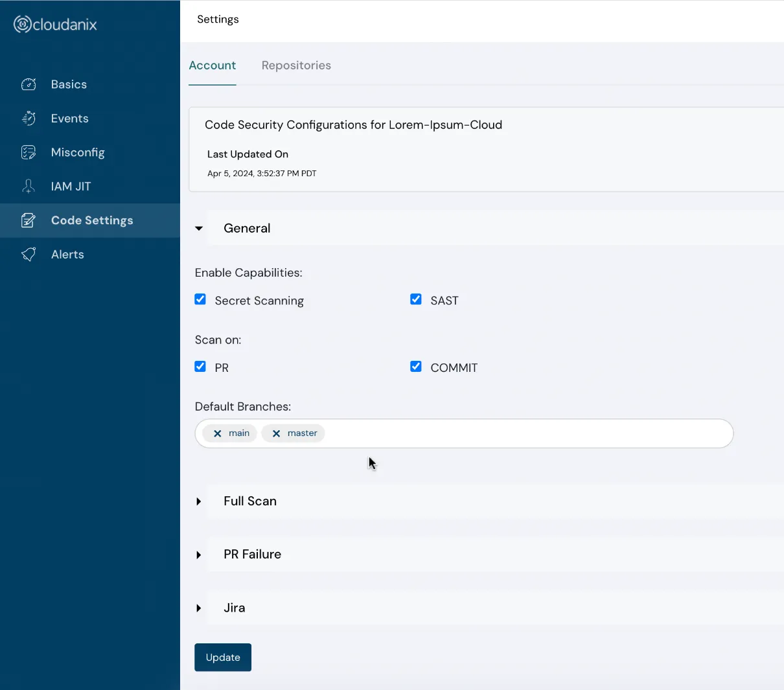Collapse the General section
784x690 pixels.
click(x=199, y=228)
